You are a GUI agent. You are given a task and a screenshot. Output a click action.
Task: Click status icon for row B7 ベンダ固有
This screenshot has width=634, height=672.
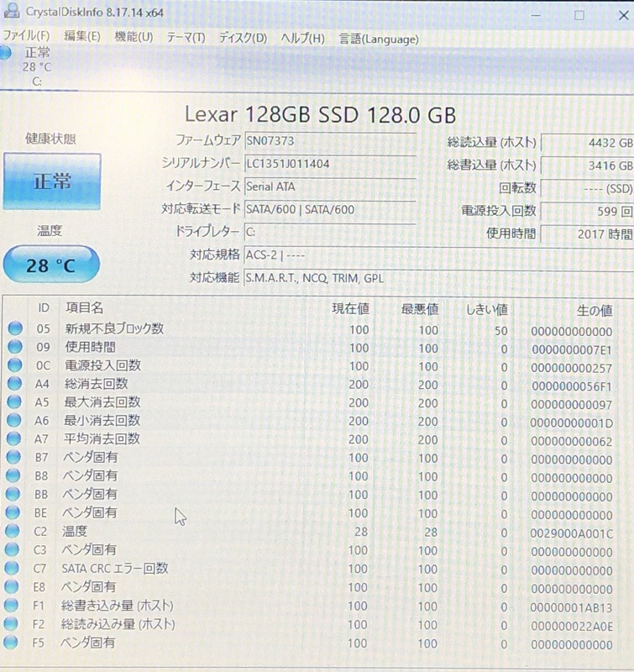click(x=13, y=457)
